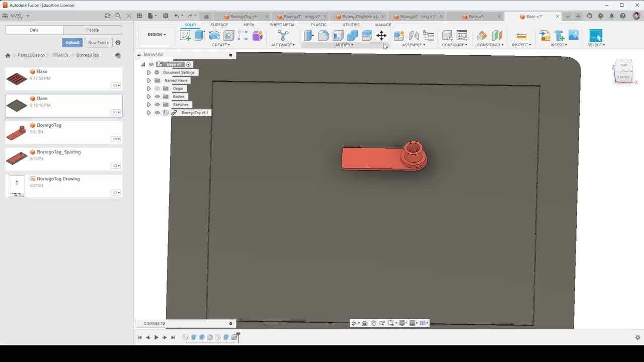Open the DESIGN workspace dropdown
The image size is (644, 362).
pos(156,35)
